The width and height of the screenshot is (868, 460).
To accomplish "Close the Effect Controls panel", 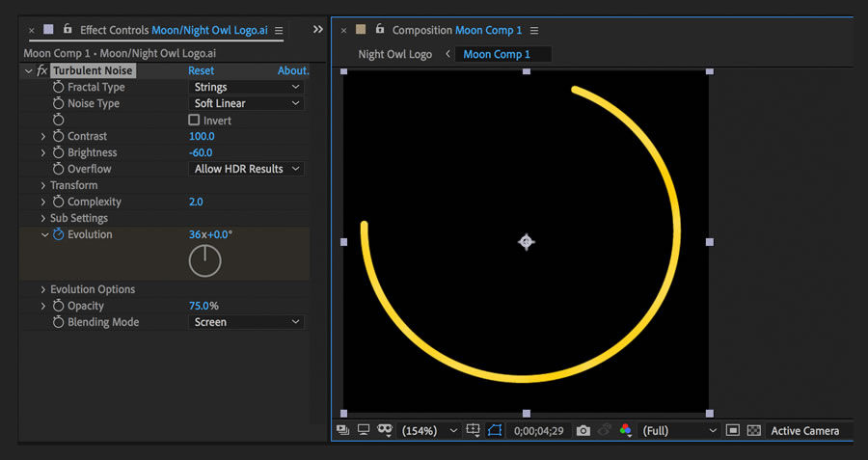I will [x=32, y=31].
